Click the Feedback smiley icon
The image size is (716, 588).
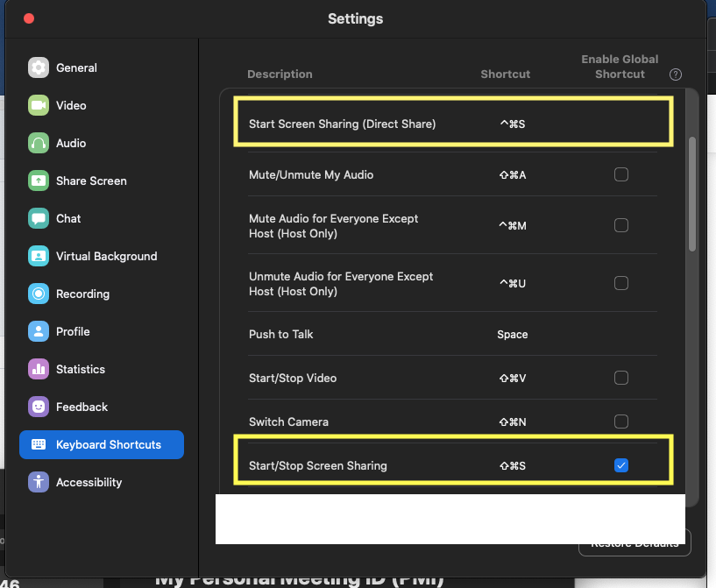tap(39, 407)
